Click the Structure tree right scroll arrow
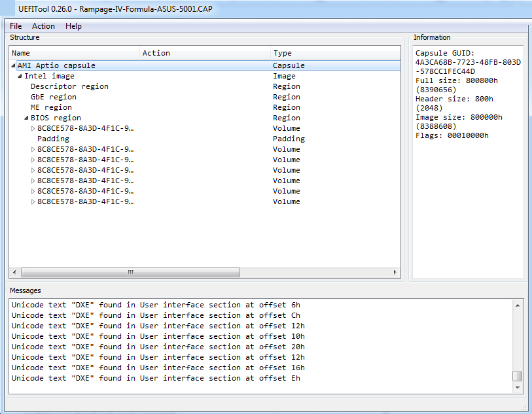Image resolution: width=532 pixels, height=414 pixels. tap(395, 272)
